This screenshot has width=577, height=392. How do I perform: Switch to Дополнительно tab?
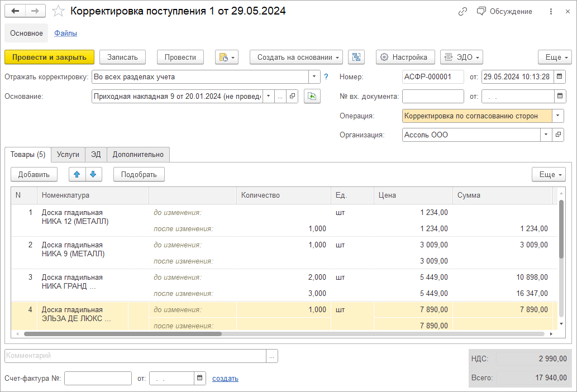point(138,155)
